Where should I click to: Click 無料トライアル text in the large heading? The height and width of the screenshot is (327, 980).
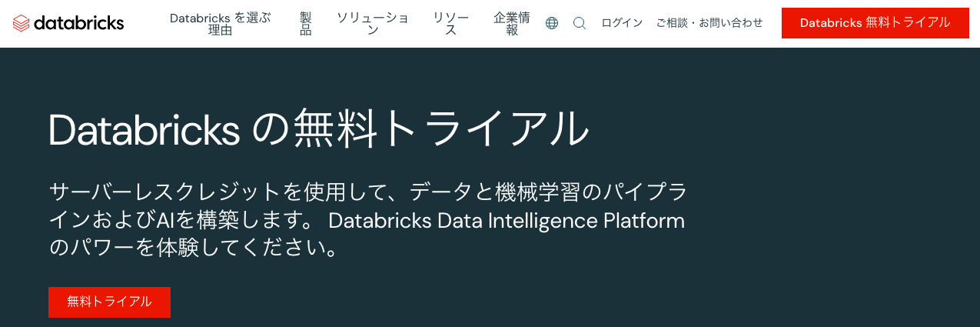point(442,129)
